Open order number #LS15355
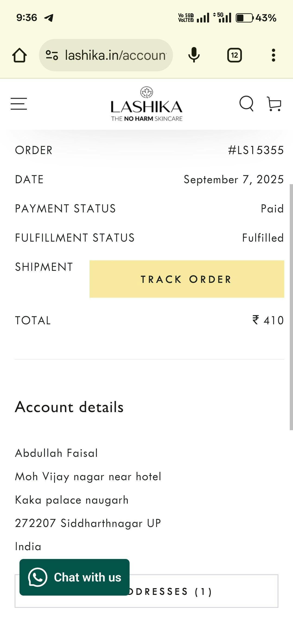Image resolution: width=293 pixels, height=644 pixels. coord(256,150)
